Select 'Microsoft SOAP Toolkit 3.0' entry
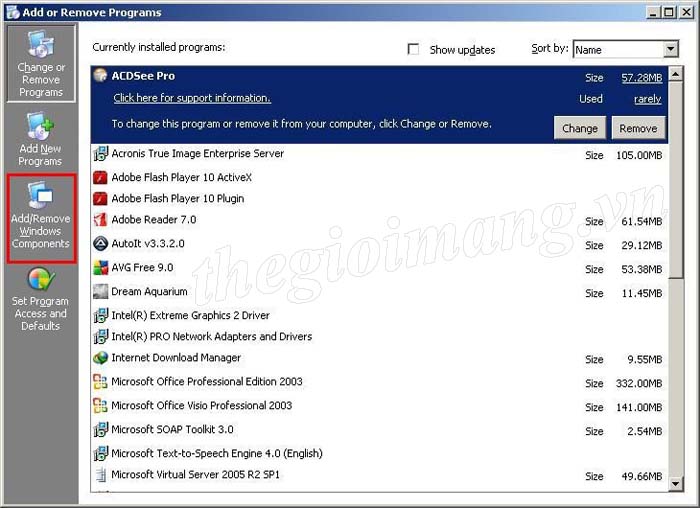 172,429
